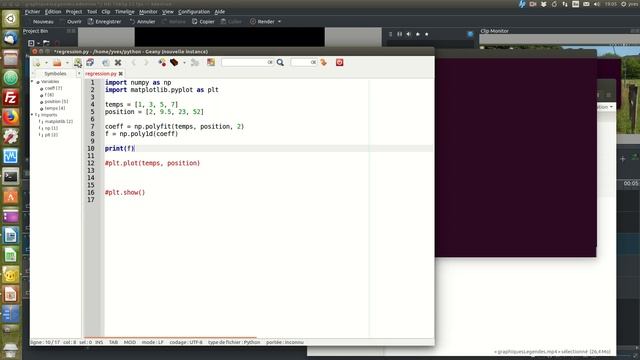Click HP indicator icon in top panel
The width and height of the screenshot is (640, 360).
pos(522,4)
